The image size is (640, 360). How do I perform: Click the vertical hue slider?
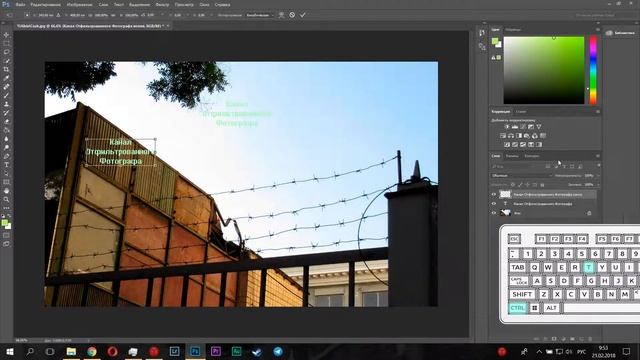[593, 70]
